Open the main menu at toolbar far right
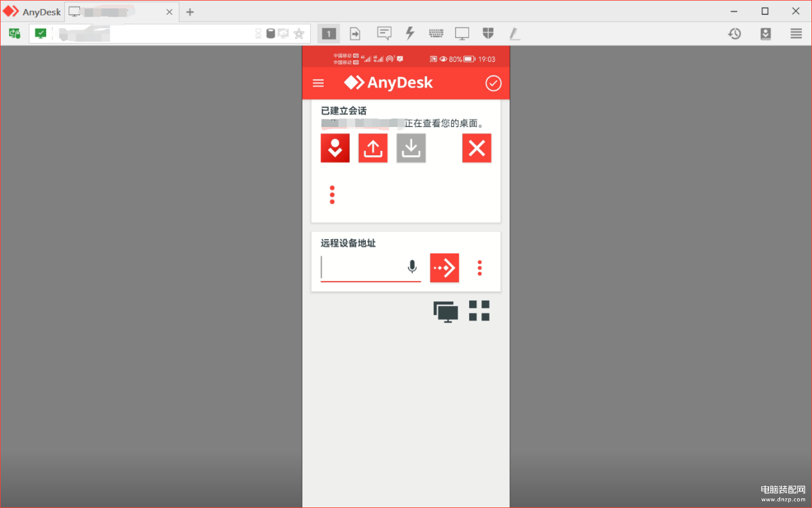The image size is (812, 508). pyautogui.click(x=796, y=33)
